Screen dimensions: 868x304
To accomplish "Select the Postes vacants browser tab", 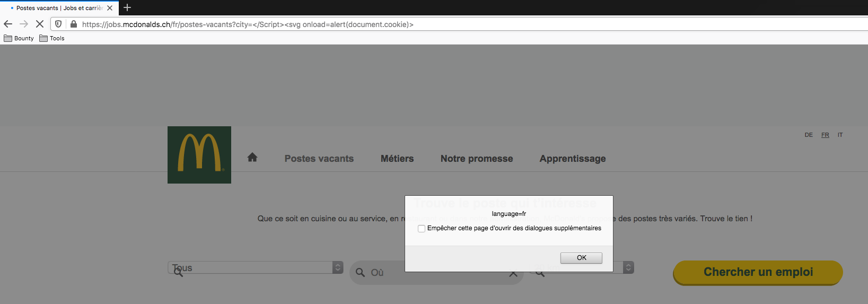I will (59, 8).
